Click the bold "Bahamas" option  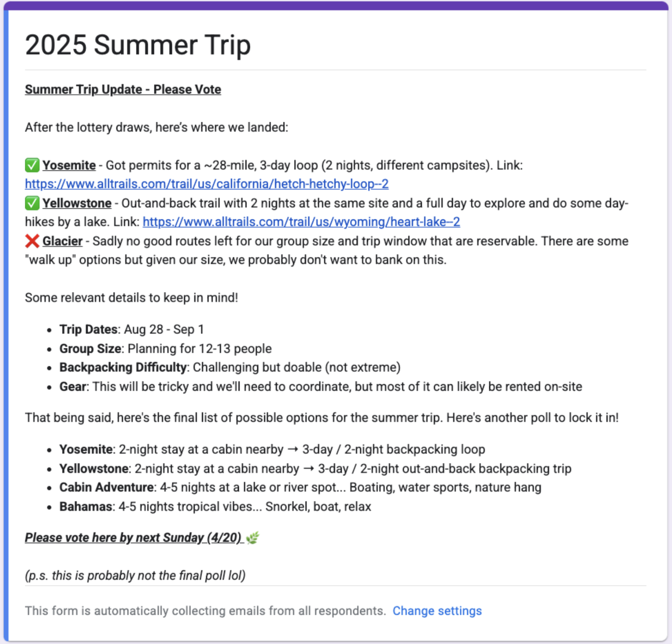click(86, 506)
